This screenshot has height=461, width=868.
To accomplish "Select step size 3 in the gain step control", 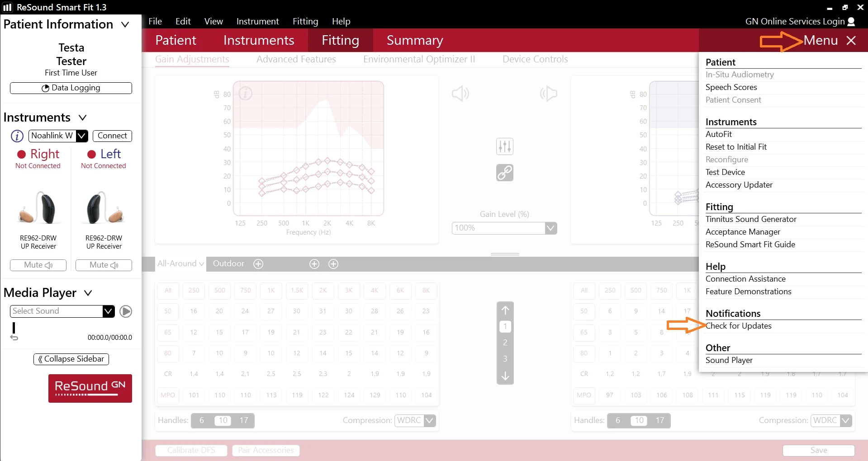I will [x=505, y=359].
